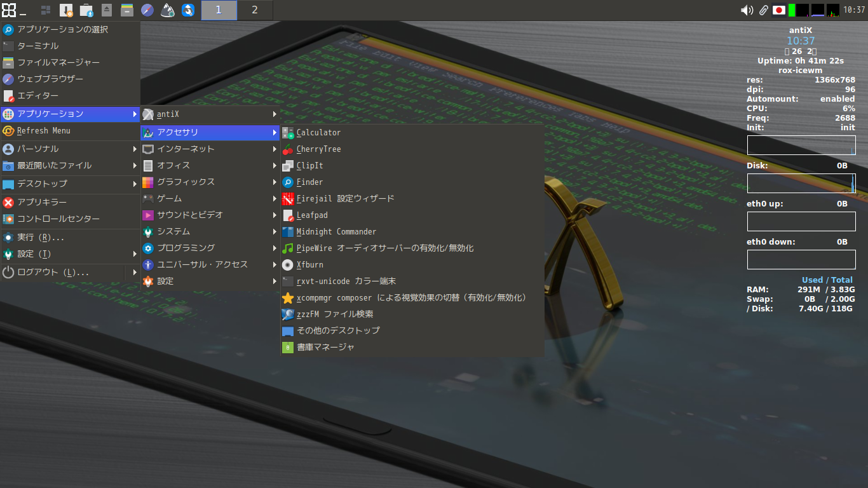
Task: Click the Japanese flag keyboard layout indicator
Action: [x=779, y=10]
